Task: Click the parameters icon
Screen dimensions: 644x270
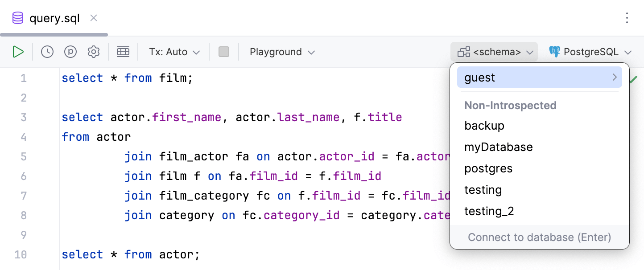Action: (x=70, y=51)
